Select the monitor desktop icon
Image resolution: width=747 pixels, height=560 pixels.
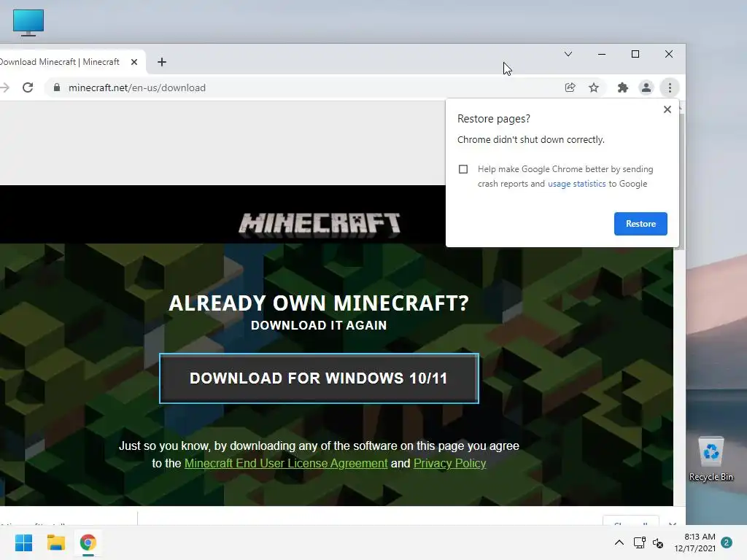[28, 23]
